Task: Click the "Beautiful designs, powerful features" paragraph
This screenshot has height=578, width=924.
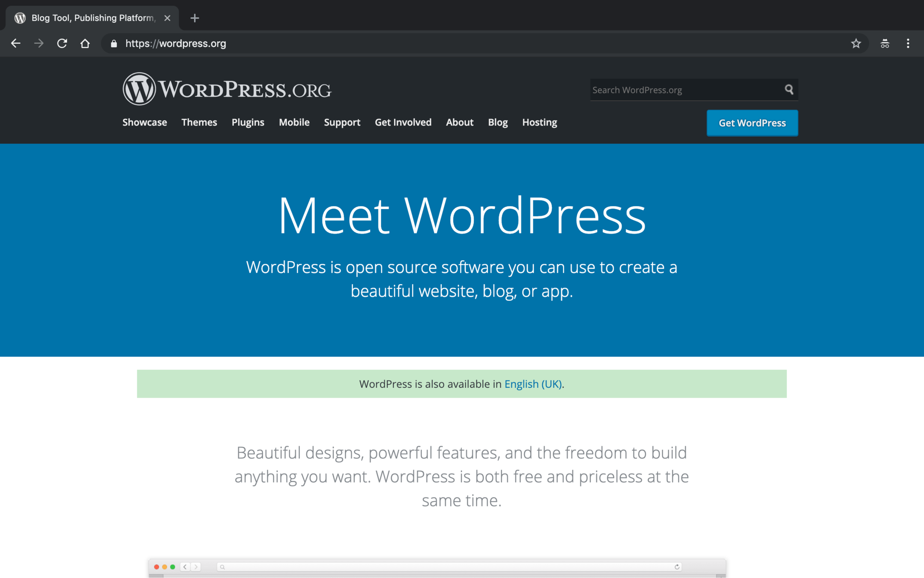Action: pos(462,476)
